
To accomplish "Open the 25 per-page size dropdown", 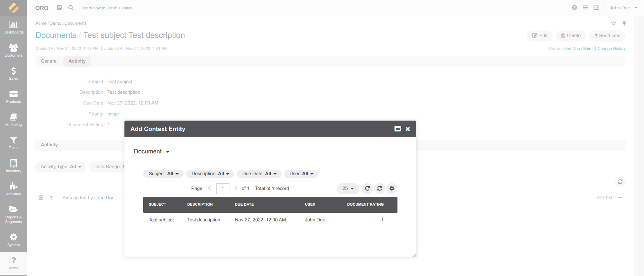I will click(x=348, y=189).
